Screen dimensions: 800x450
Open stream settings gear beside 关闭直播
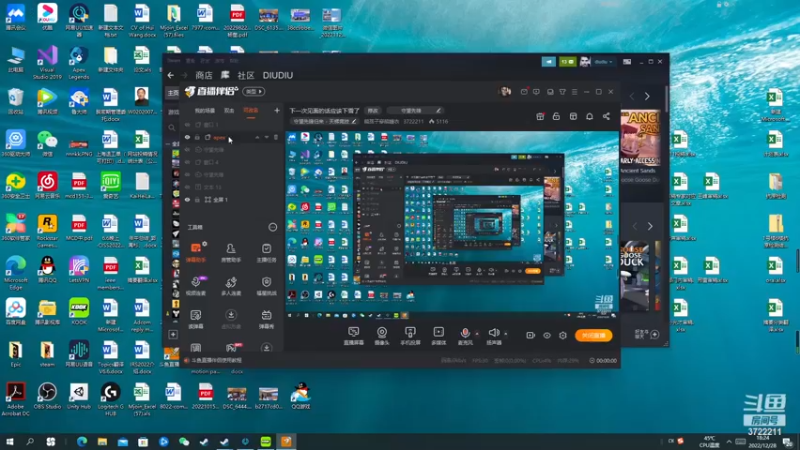coord(563,335)
